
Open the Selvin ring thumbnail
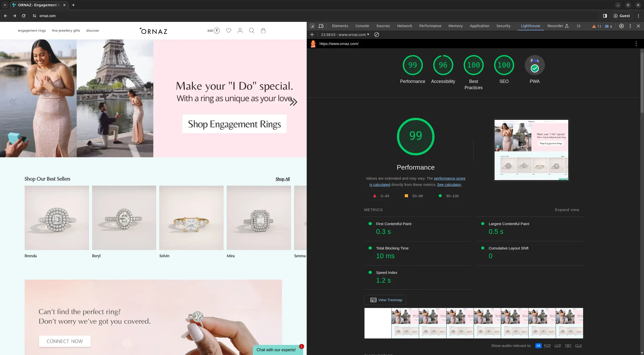click(x=191, y=218)
